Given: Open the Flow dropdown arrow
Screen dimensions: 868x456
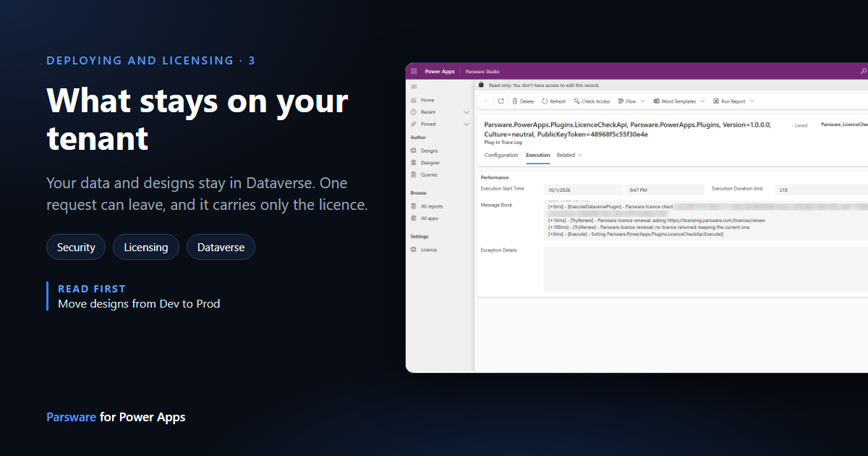Looking at the screenshot, I should tap(642, 101).
